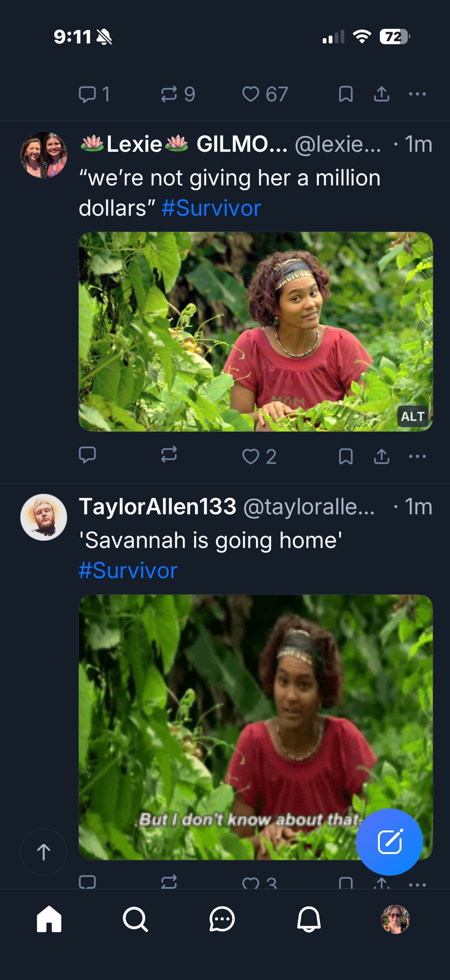Share Lexie's post via share icon
450x980 pixels.
381,456
